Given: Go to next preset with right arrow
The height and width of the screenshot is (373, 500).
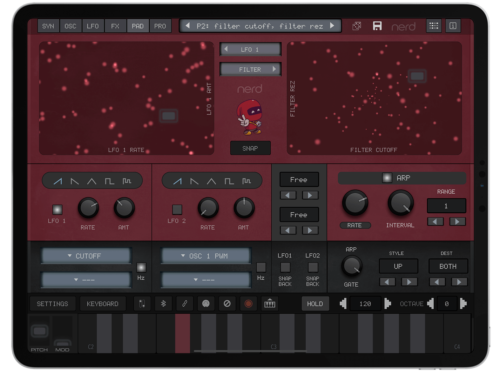Looking at the screenshot, I should tap(332, 26).
